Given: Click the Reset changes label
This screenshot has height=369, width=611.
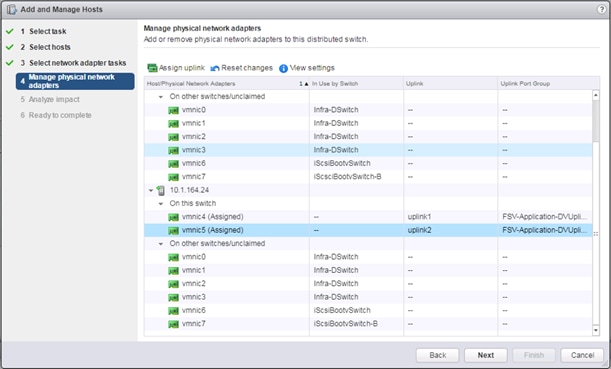Looking at the screenshot, I should [x=247, y=68].
